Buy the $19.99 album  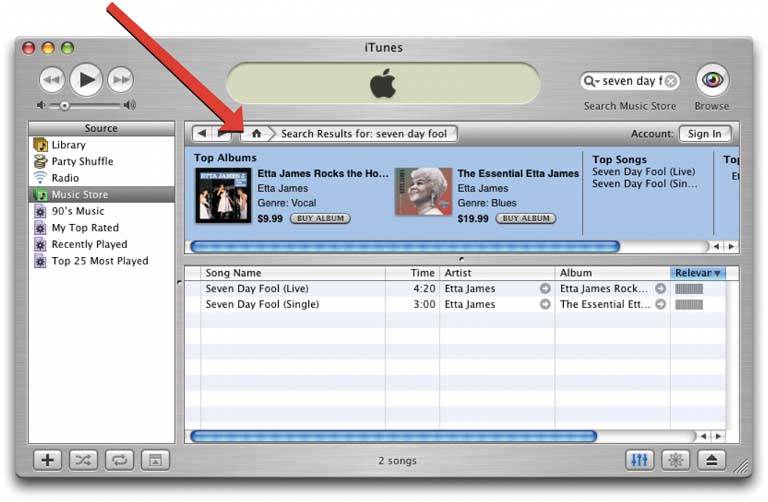(526, 218)
